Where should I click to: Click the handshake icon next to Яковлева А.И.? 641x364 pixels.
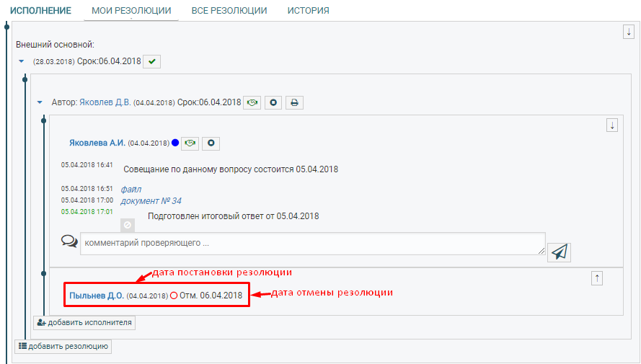tap(190, 143)
